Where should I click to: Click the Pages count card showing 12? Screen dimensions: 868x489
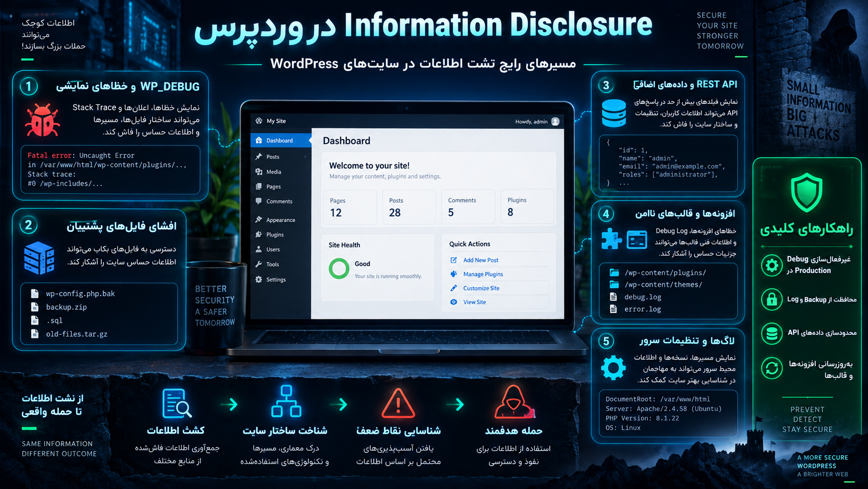coord(350,207)
